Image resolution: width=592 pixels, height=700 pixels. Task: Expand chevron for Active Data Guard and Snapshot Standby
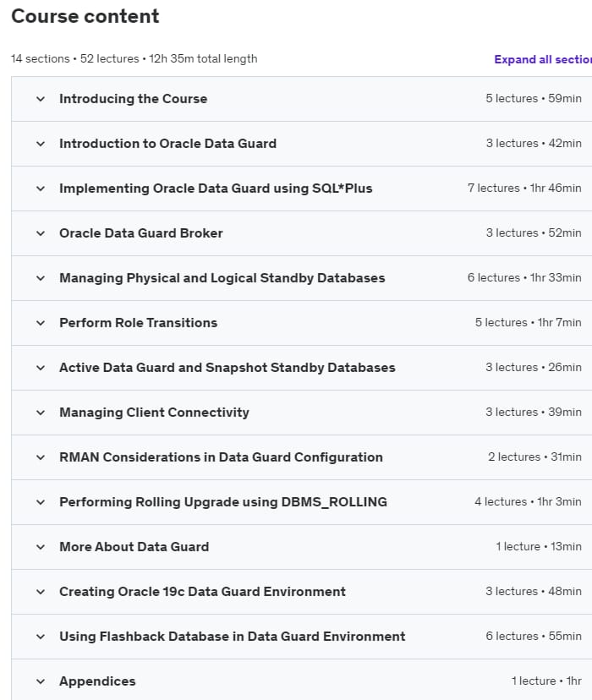point(41,368)
